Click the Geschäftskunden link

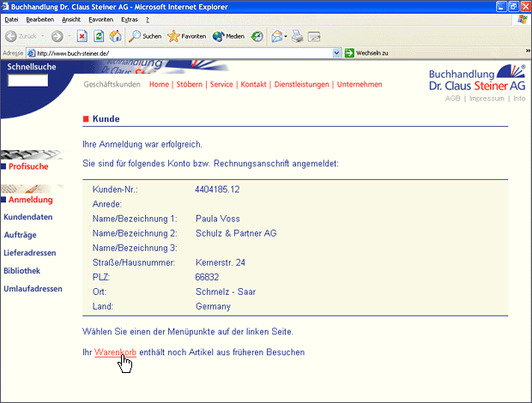112,84
